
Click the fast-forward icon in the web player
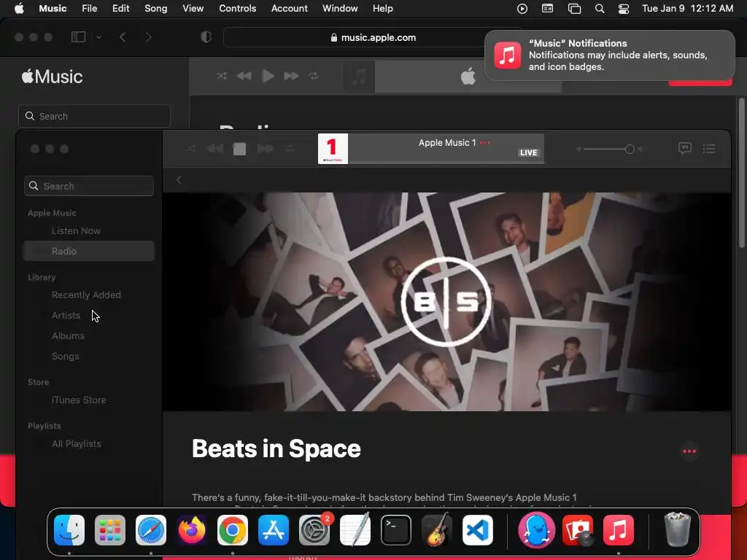pos(291,76)
